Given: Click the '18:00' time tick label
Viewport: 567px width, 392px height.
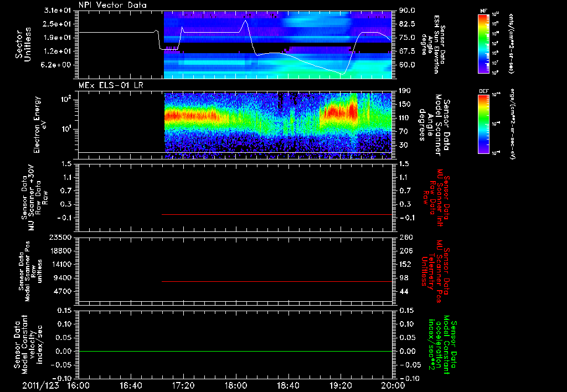Looking at the screenshot, I should [236, 385].
